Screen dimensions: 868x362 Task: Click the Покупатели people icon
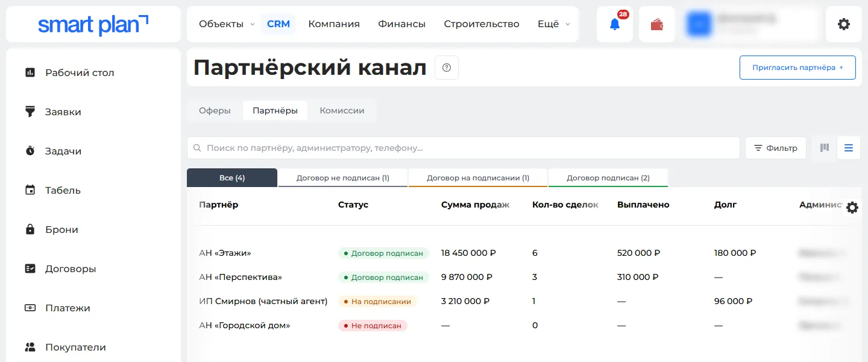pyautogui.click(x=30, y=347)
